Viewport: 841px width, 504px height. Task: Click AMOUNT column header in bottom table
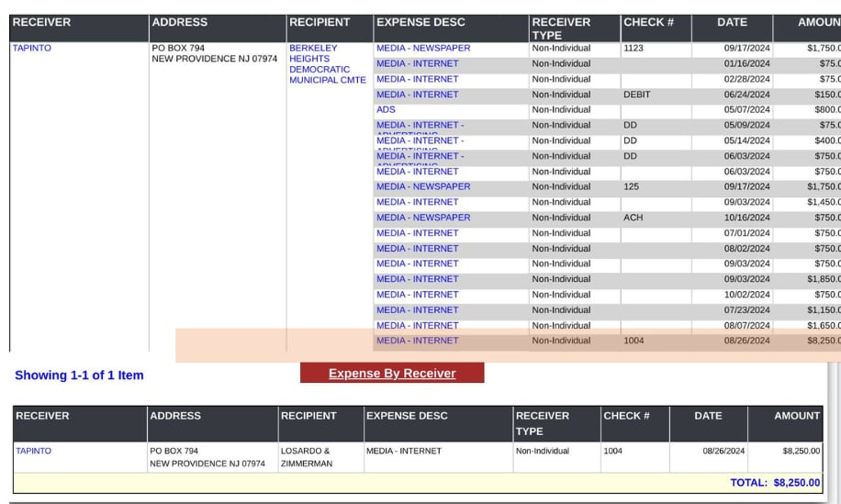pyautogui.click(x=796, y=416)
